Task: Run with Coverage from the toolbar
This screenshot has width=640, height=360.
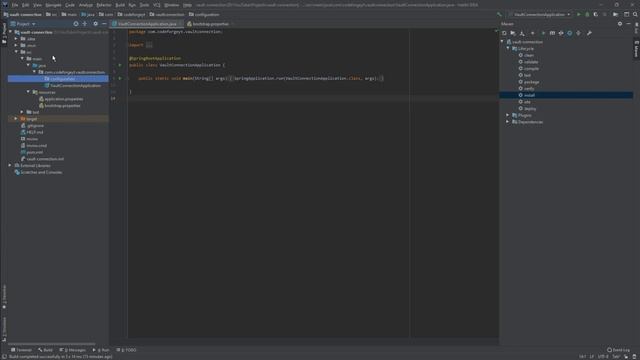Action: click(596, 15)
